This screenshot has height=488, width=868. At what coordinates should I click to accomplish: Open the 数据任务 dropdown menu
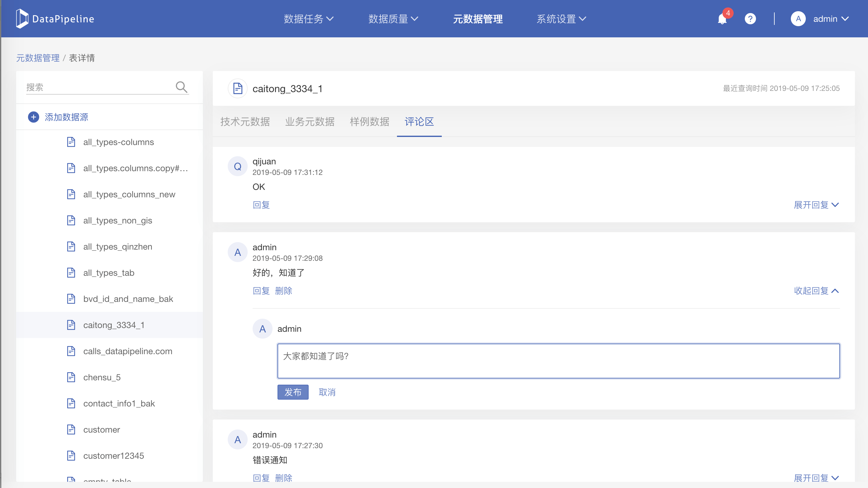(x=308, y=19)
